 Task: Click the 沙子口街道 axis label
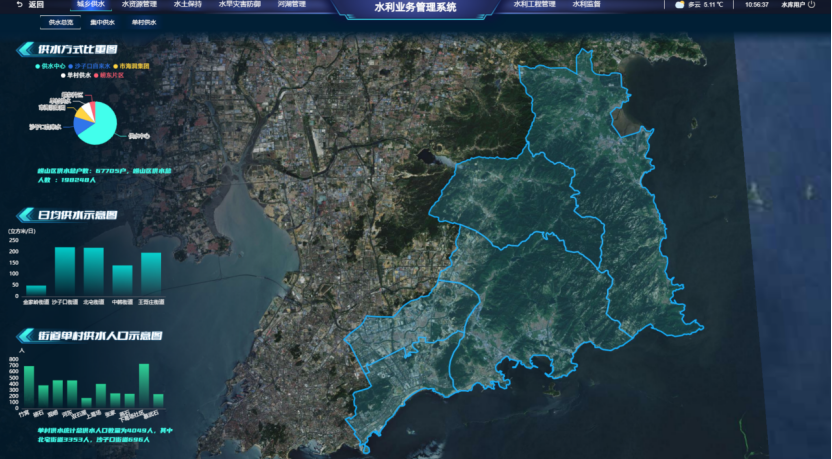pyautogui.click(x=65, y=302)
